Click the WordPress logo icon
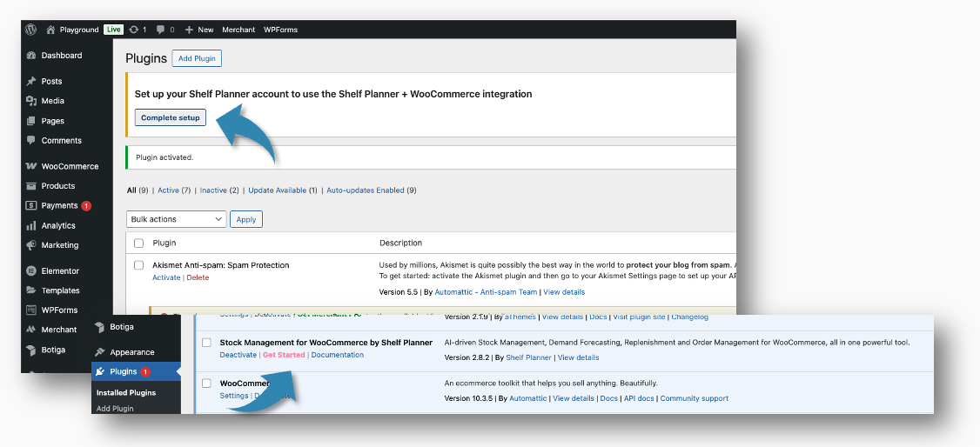 tap(30, 30)
